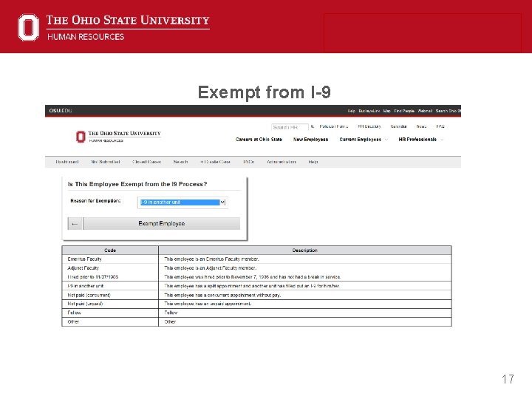Click the Map link in the dark bar
Viewport: 532px width, 399px height.
tap(386, 111)
